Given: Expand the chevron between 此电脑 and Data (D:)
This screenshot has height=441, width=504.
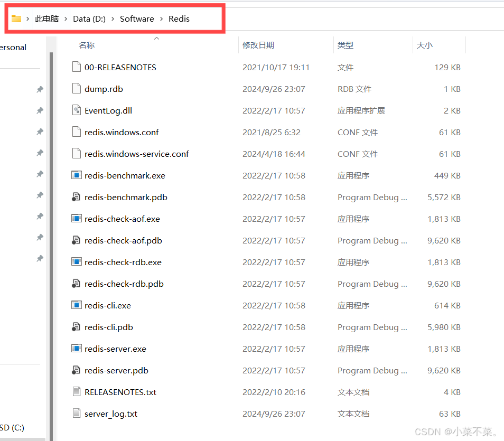Looking at the screenshot, I should [66, 19].
